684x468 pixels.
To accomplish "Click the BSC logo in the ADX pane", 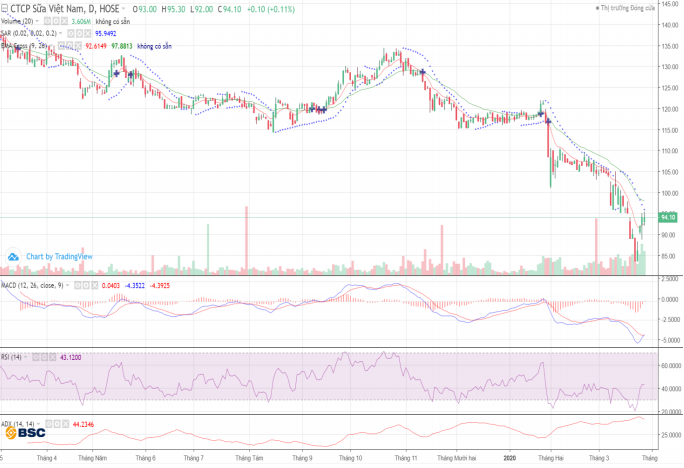I will (x=26, y=432).
